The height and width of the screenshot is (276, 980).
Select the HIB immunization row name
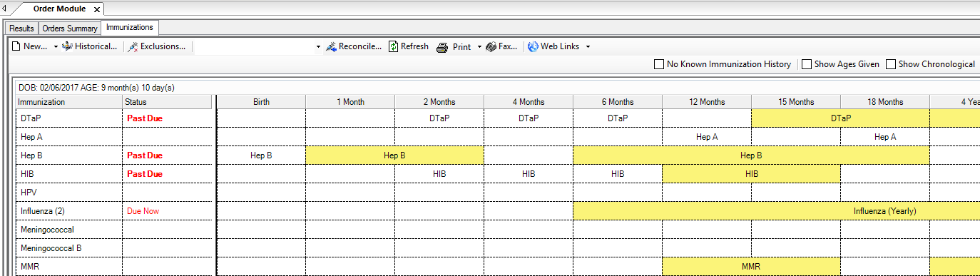tap(27, 174)
